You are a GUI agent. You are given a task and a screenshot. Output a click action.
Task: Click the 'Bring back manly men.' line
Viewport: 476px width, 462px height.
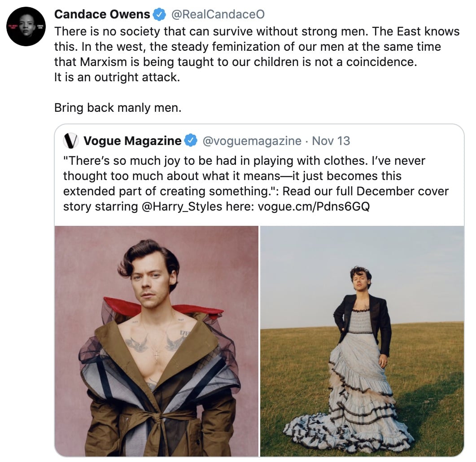pyautogui.click(x=118, y=107)
